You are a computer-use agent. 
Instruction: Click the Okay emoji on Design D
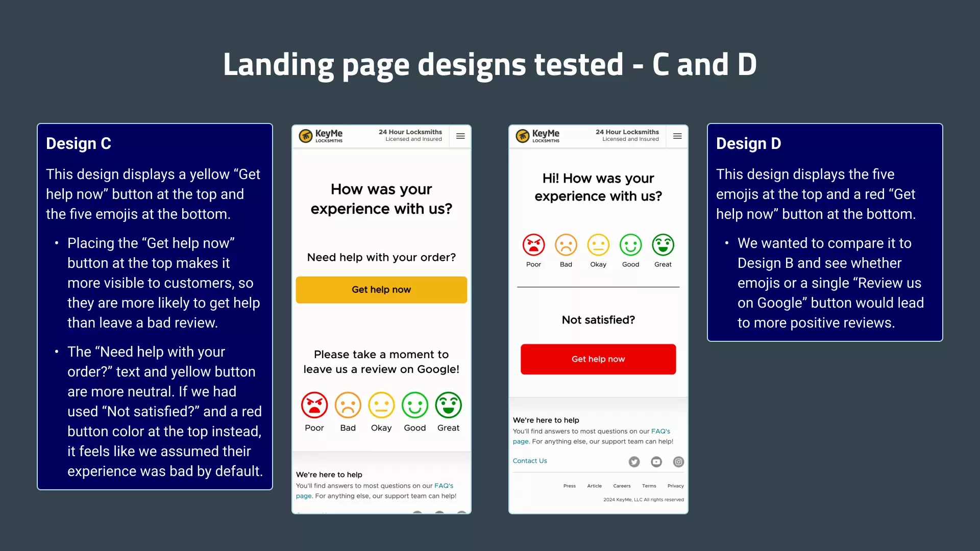tap(598, 244)
